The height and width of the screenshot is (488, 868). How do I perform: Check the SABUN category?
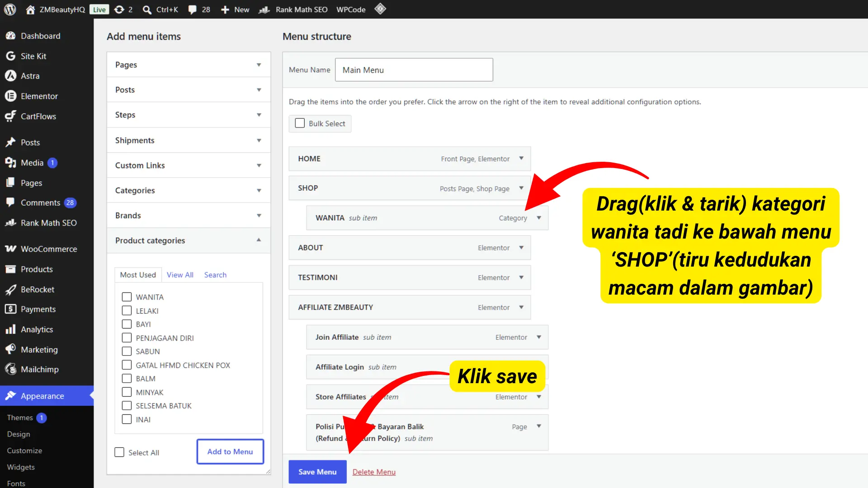[127, 351]
